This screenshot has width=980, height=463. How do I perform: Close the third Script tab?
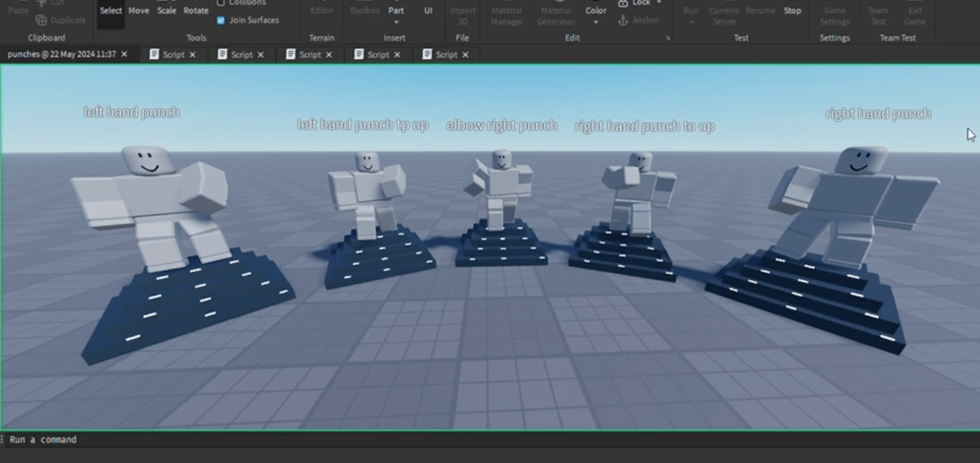[x=329, y=54]
